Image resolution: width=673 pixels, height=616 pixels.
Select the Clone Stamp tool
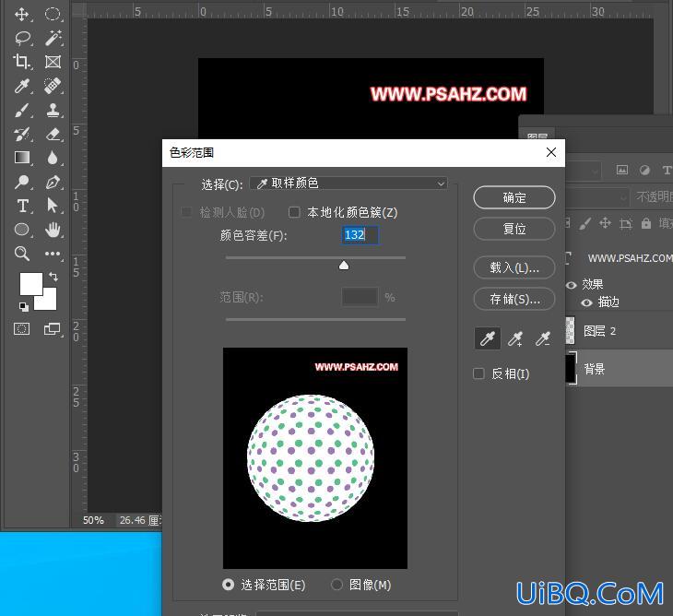53,110
